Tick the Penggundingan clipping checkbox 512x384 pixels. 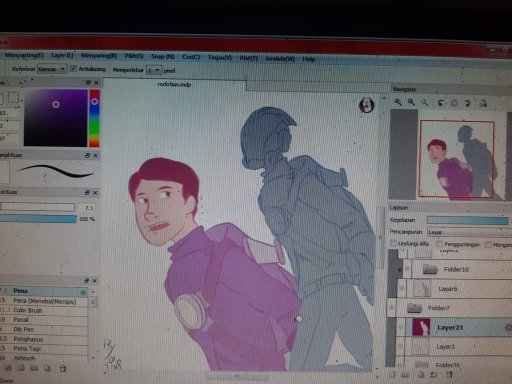(439, 244)
